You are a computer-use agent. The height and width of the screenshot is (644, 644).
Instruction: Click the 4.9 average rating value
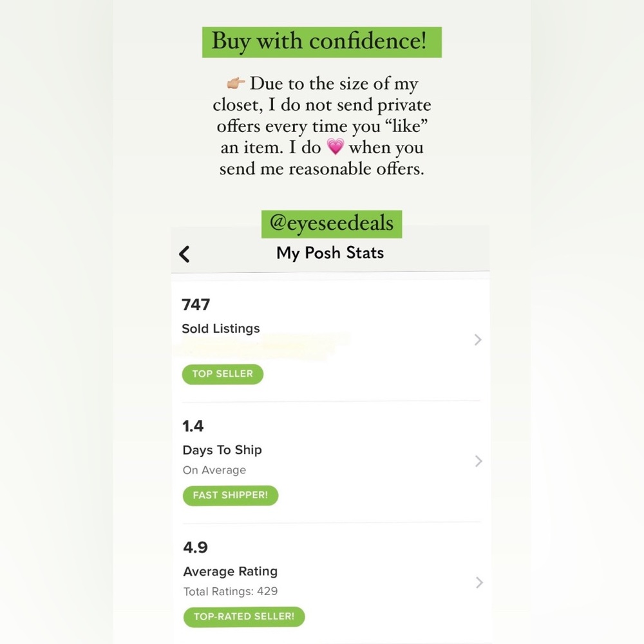coord(196,547)
